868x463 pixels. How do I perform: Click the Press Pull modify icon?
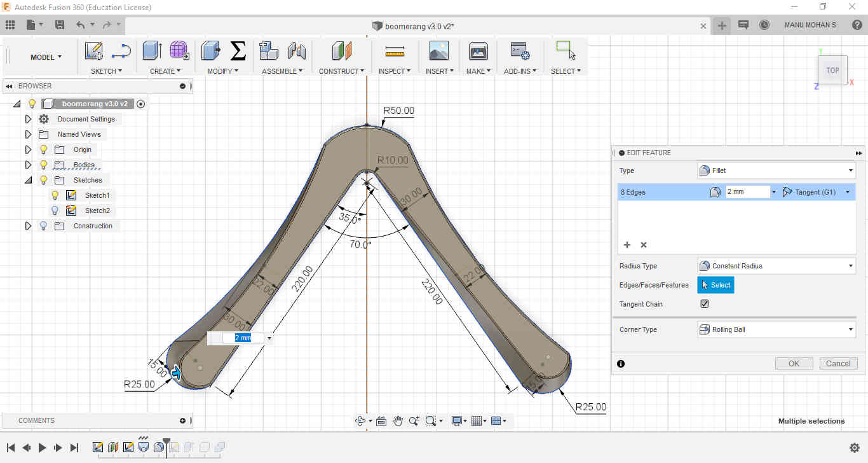(x=210, y=51)
